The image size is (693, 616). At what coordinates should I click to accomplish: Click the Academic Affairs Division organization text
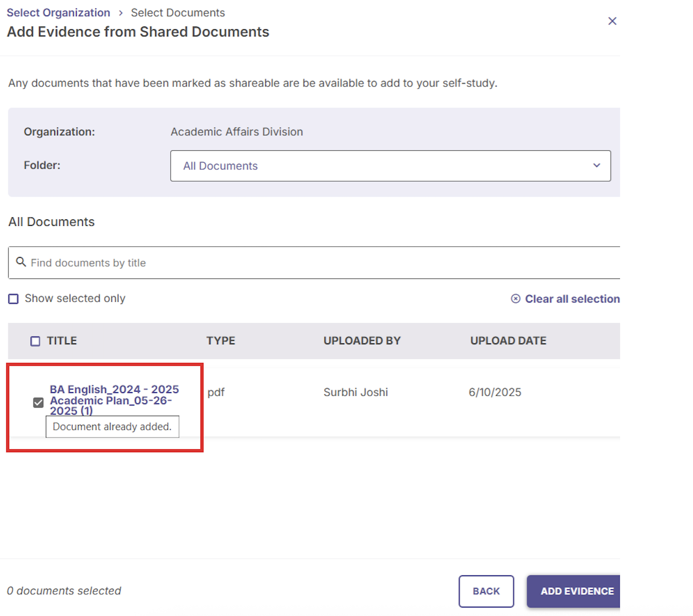237,132
